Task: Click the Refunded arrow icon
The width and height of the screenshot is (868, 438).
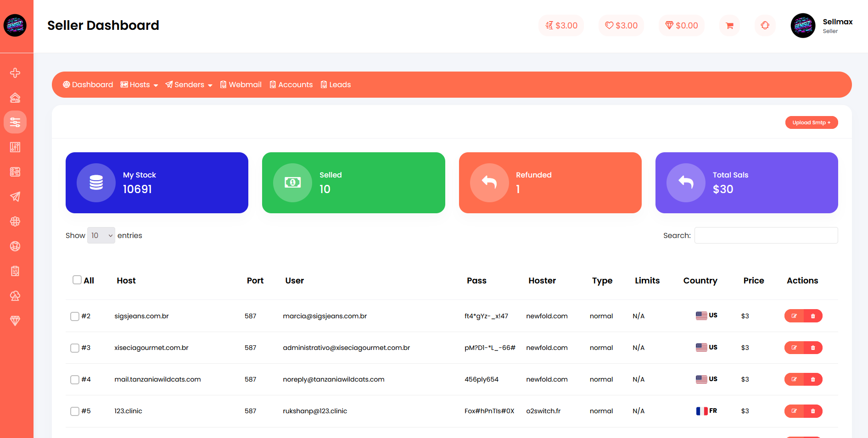Action: [489, 183]
